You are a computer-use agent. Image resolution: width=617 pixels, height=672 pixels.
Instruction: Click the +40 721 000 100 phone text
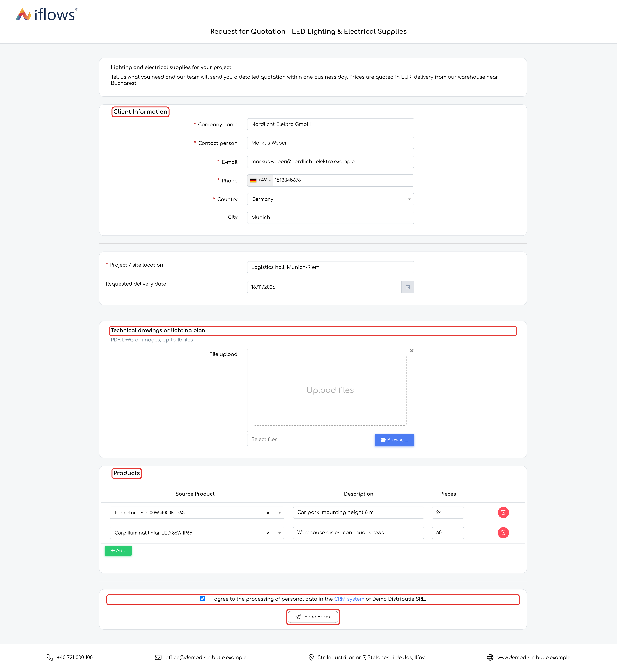(75, 657)
